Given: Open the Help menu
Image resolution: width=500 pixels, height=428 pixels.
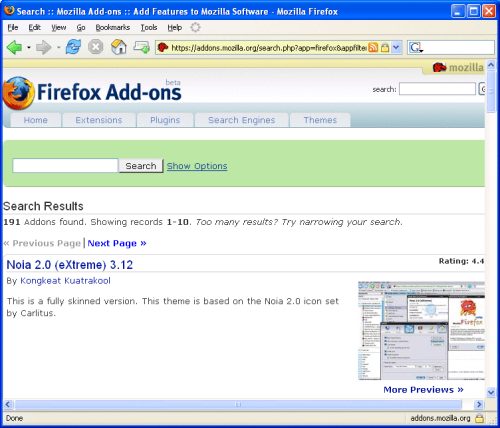Looking at the screenshot, I should click(175, 27).
